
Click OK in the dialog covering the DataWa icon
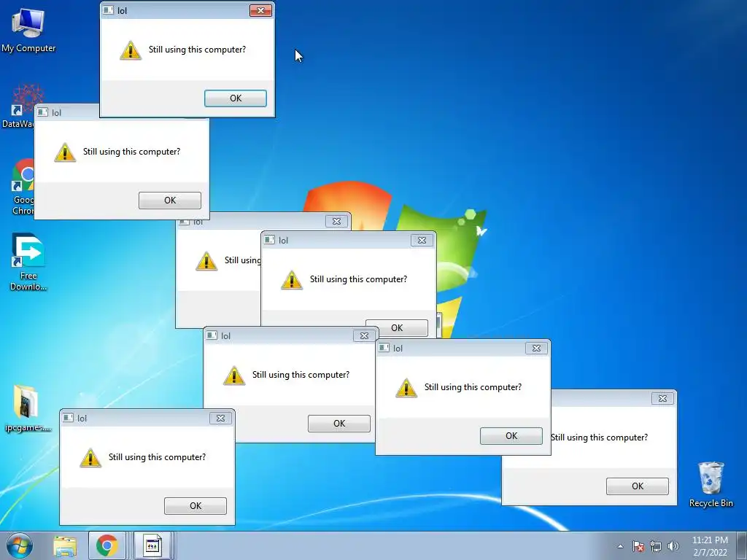click(169, 200)
